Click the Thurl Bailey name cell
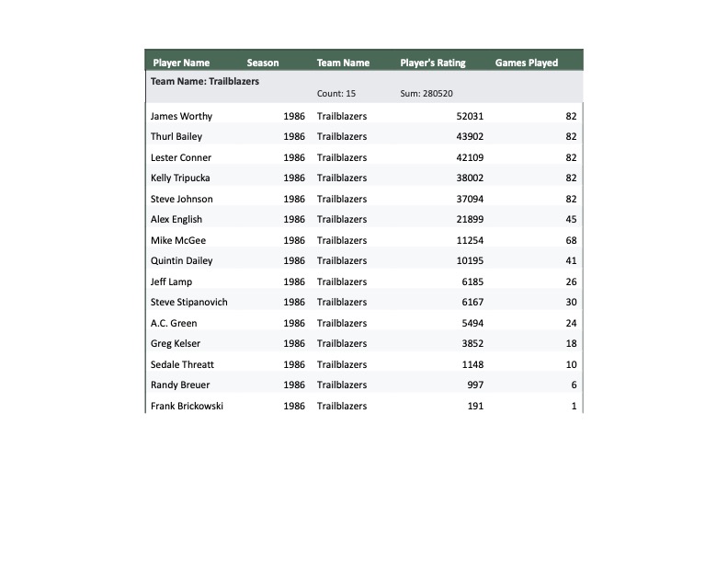Viewport: 728px width, 563px height. (176, 137)
